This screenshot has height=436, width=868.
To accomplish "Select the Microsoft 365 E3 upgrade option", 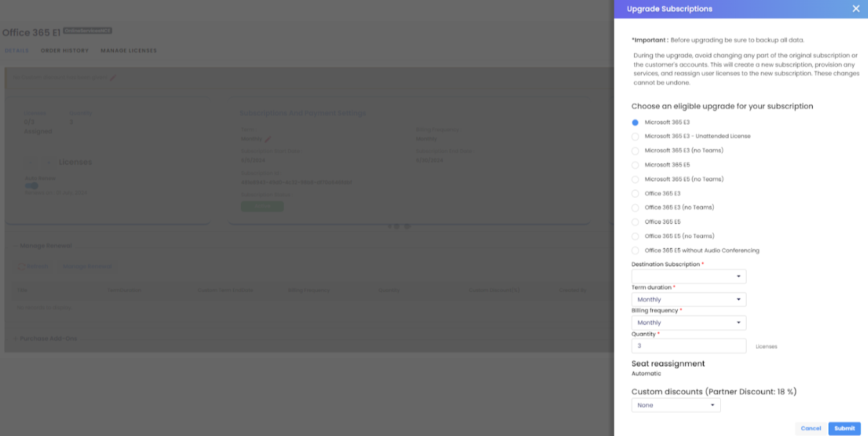I will pos(635,122).
